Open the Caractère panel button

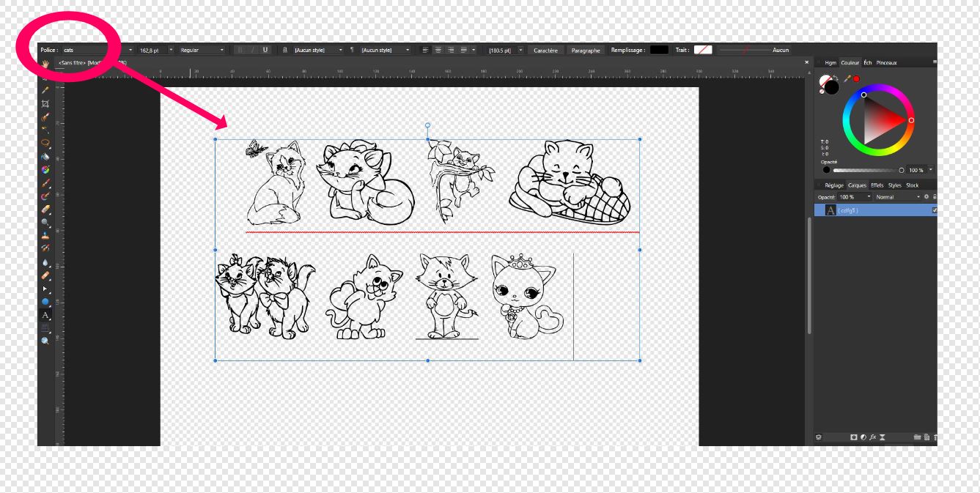pos(545,50)
